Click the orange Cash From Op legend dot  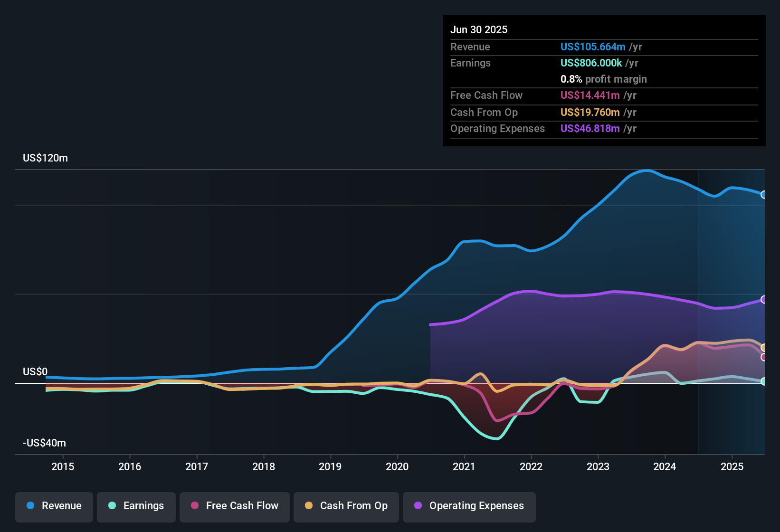(308, 506)
